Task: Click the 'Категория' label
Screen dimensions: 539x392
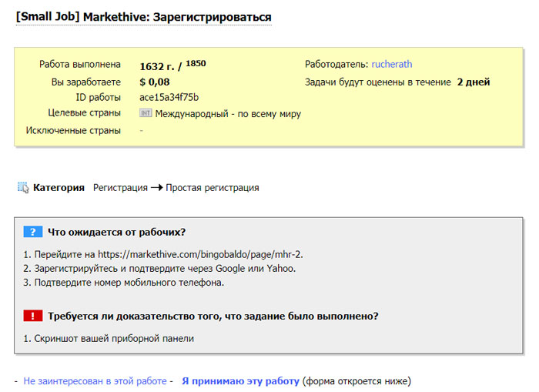Action: 59,188
